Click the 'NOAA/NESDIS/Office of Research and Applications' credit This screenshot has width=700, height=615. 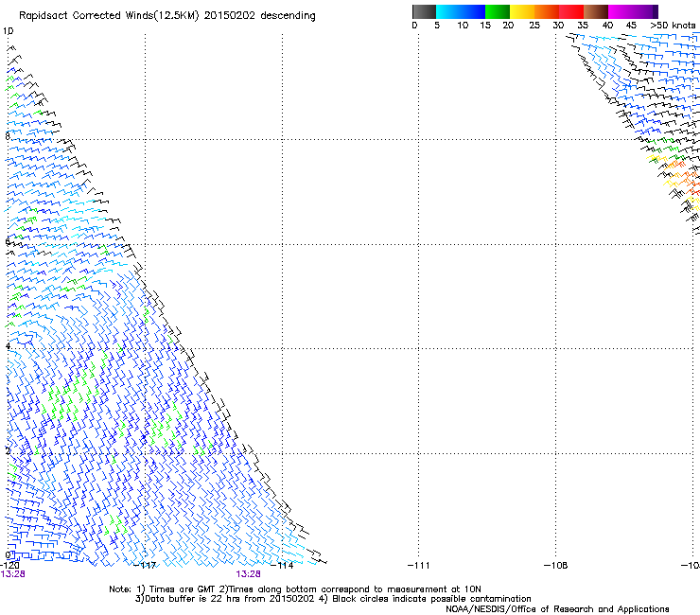[557, 609]
